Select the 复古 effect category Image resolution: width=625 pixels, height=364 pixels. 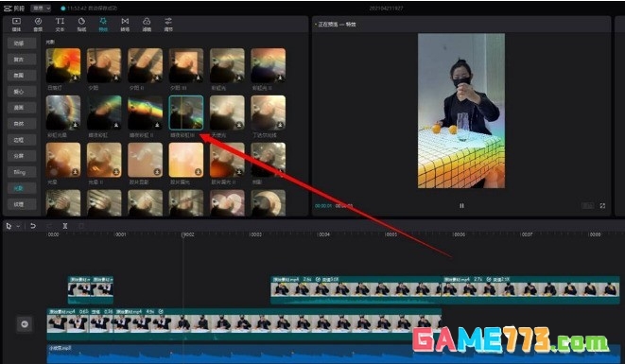22,60
